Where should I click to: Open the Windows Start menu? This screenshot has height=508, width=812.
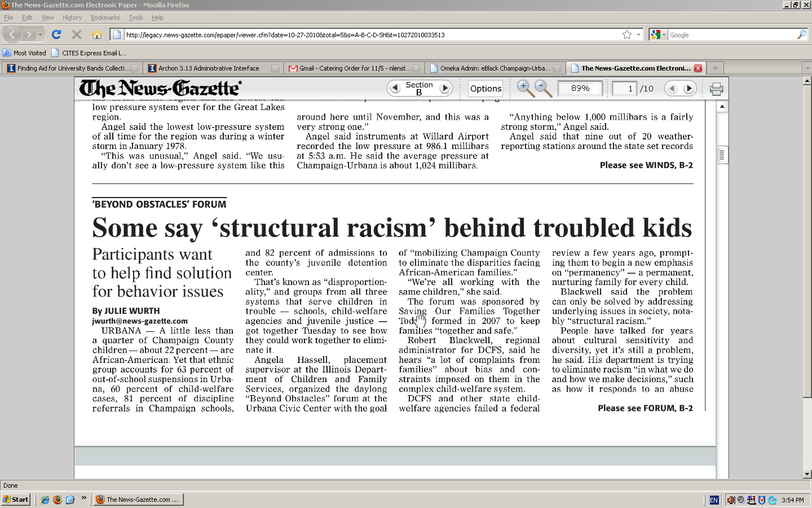[16, 500]
